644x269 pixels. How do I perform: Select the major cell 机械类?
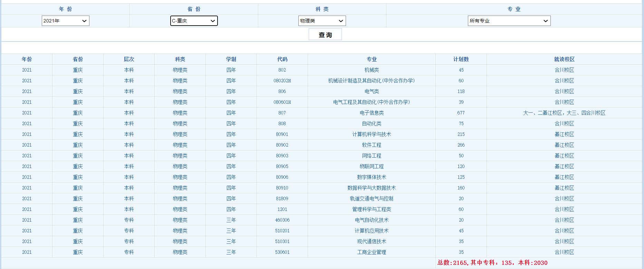pyautogui.click(x=372, y=70)
